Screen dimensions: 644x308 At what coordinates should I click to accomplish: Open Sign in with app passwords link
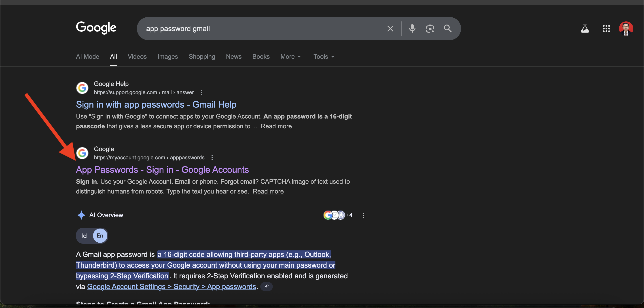(x=156, y=105)
